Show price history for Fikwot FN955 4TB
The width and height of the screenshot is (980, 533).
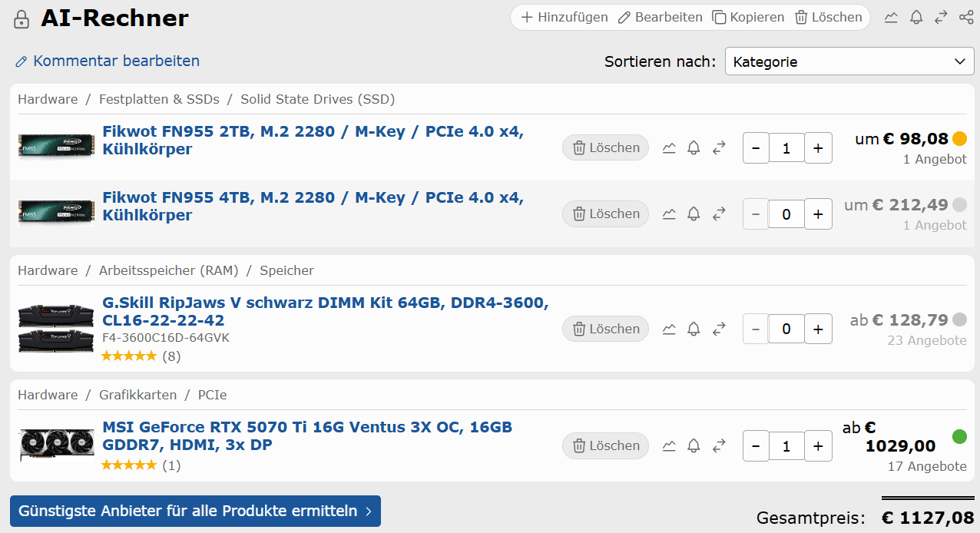pyautogui.click(x=669, y=214)
